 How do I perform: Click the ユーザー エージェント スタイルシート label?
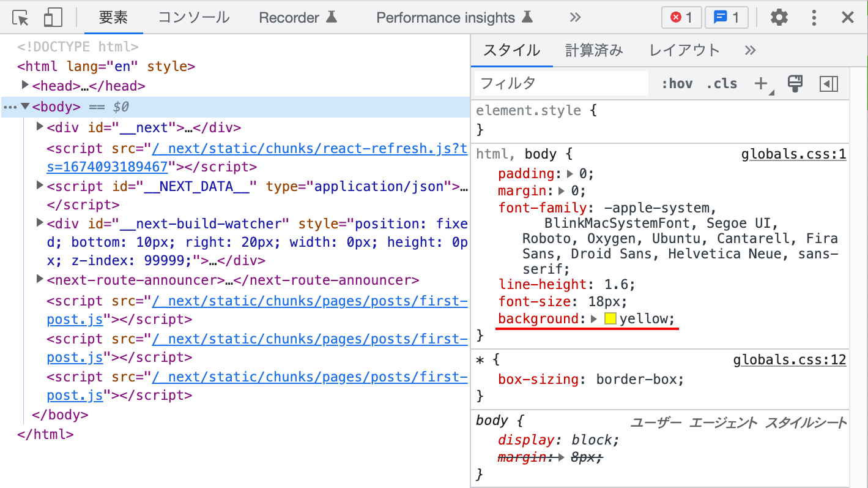pos(738,422)
